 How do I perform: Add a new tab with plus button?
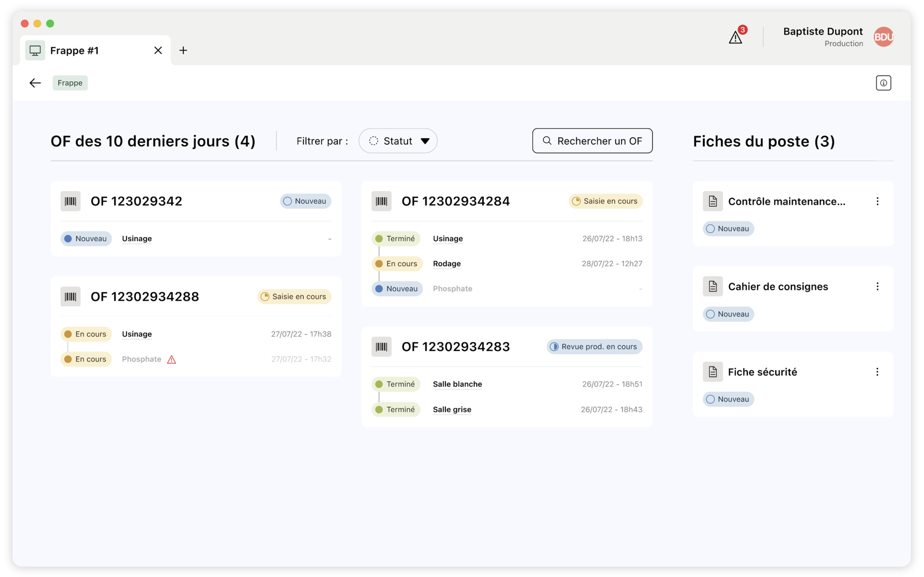[x=183, y=51]
